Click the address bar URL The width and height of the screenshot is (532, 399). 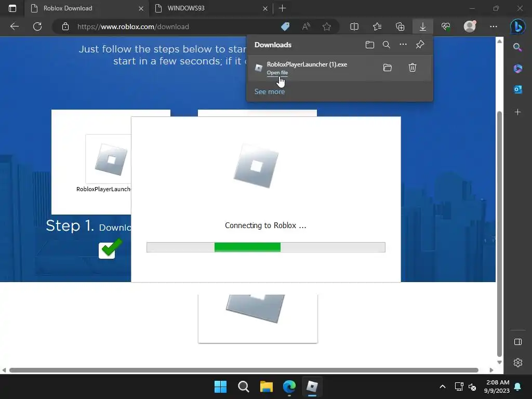coord(133,26)
